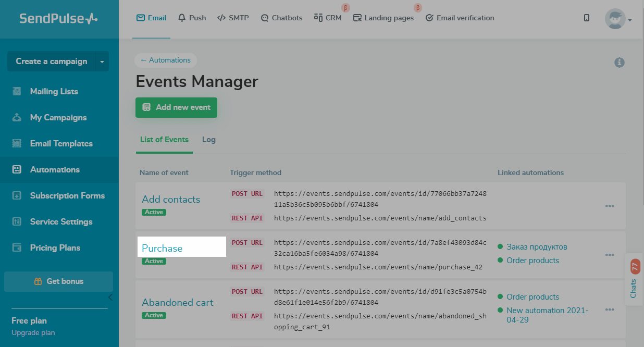Click the Automations sidebar icon
Image resolution: width=644 pixels, height=347 pixels.
click(17, 169)
